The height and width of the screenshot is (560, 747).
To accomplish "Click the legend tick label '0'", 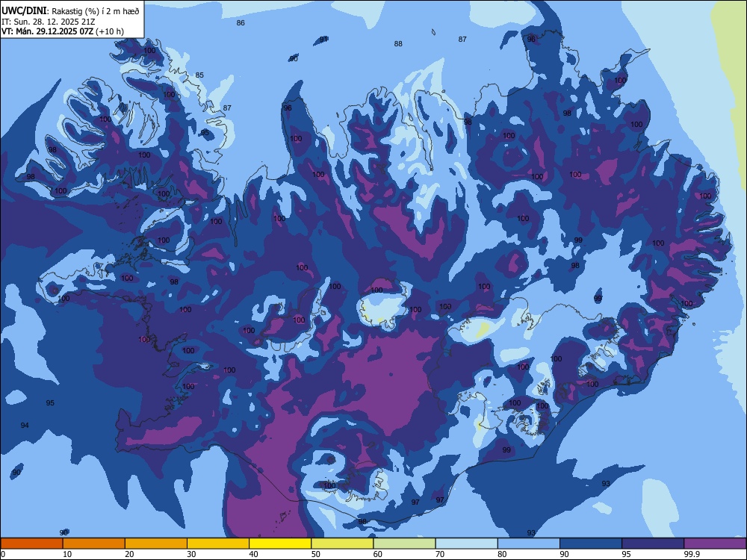I will [x=3, y=554].
